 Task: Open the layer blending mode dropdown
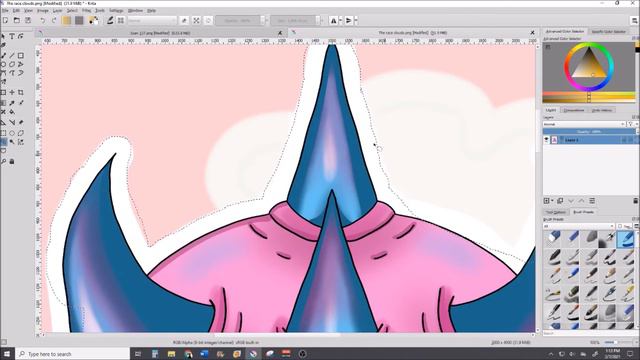584,124
